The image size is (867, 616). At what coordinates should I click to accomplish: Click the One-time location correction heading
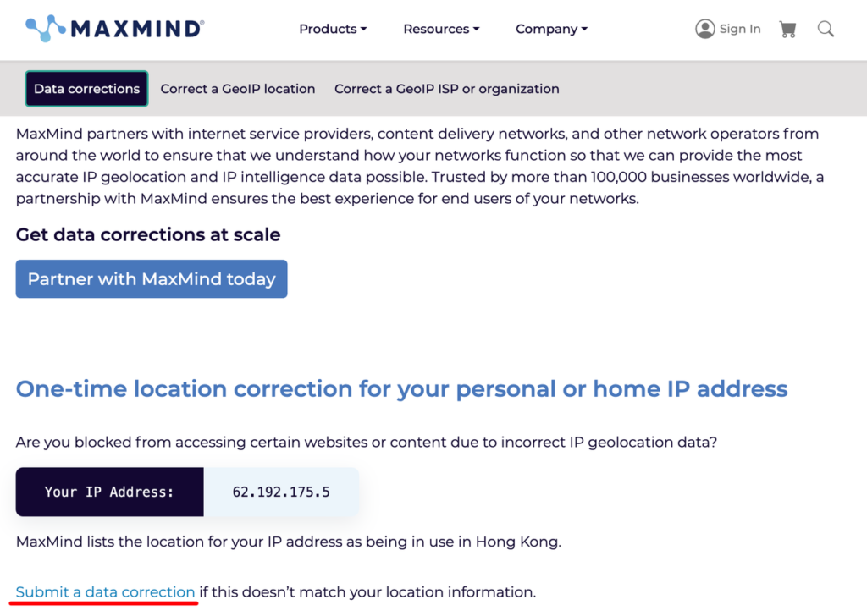[x=401, y=389]
